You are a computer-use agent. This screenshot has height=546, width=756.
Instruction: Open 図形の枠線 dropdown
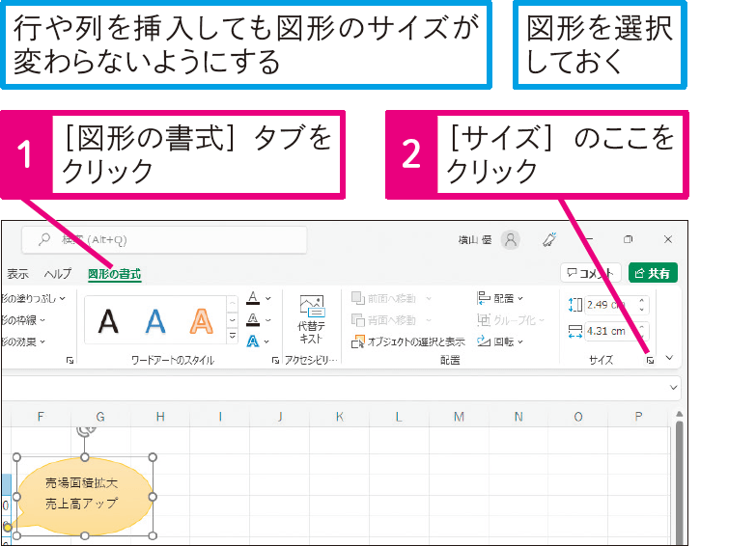[x=23, y=320]
